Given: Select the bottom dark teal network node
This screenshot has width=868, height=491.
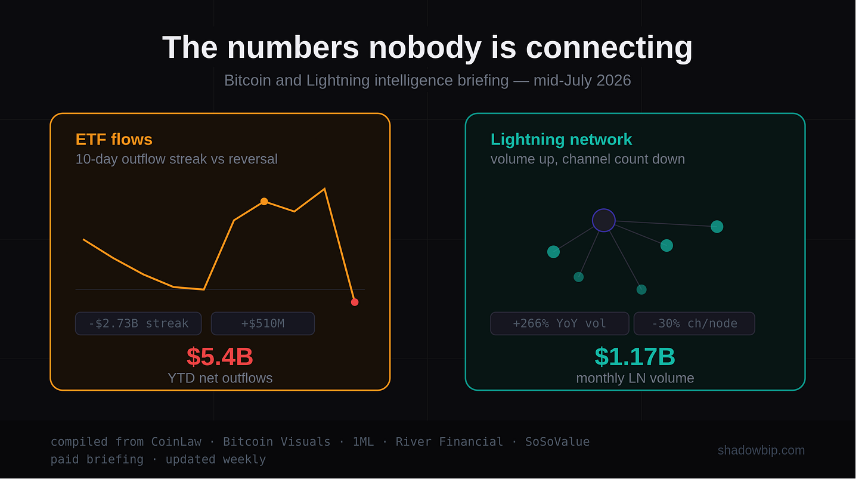Looking at the screenshot, I should pyautogui.click(x=641, y=289).
